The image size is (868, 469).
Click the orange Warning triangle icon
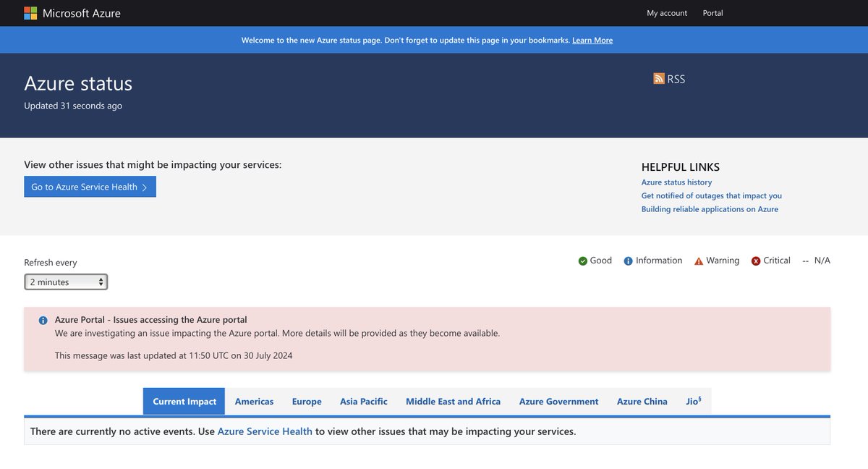tap(699, 261)
